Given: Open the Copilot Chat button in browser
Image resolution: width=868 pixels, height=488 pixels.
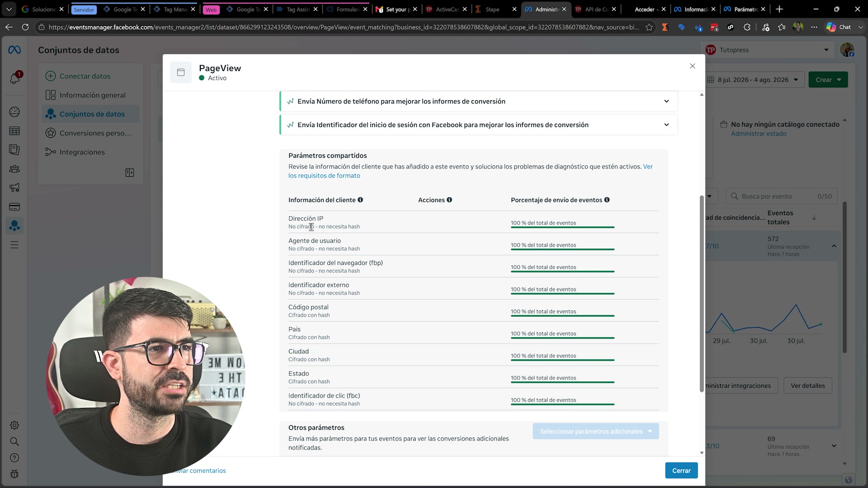Looking at the screenshot, I should click(x=839, y=27).
